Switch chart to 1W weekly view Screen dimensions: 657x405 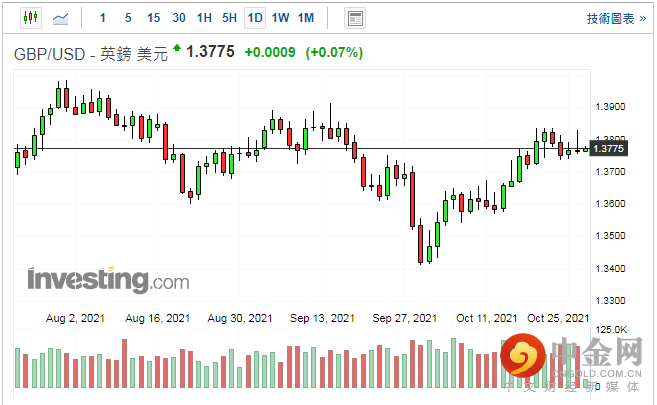(280, 18)
